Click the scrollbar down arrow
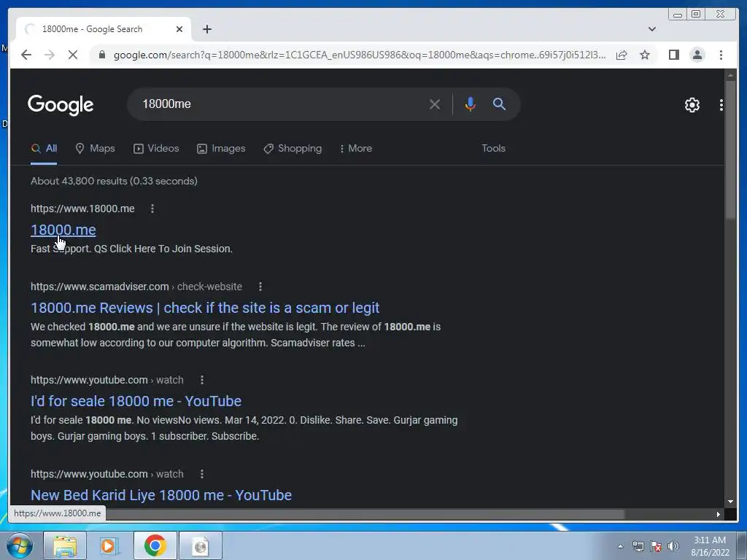Screen dimensions: 747x560 tap(729, 502)
